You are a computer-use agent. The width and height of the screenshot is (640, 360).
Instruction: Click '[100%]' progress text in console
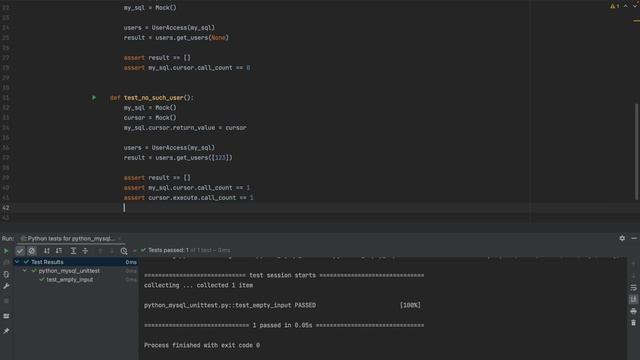[410, 305]
